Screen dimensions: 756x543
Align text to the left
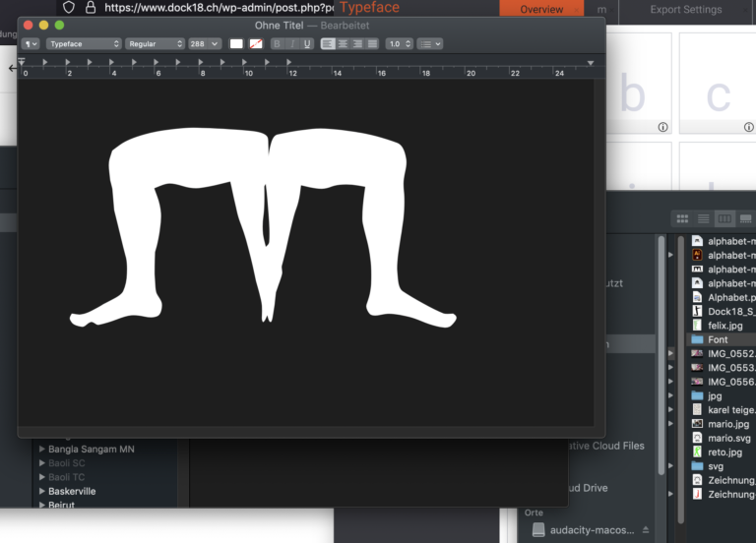coord(328,44)
